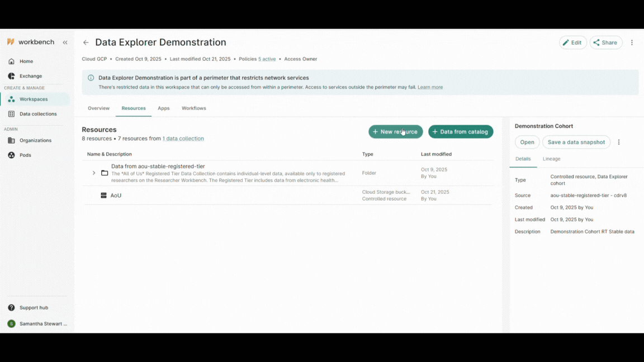Screen dimensions: 644x362
Task: Click the Organizations building icon
Action: (x=12, y=140)
